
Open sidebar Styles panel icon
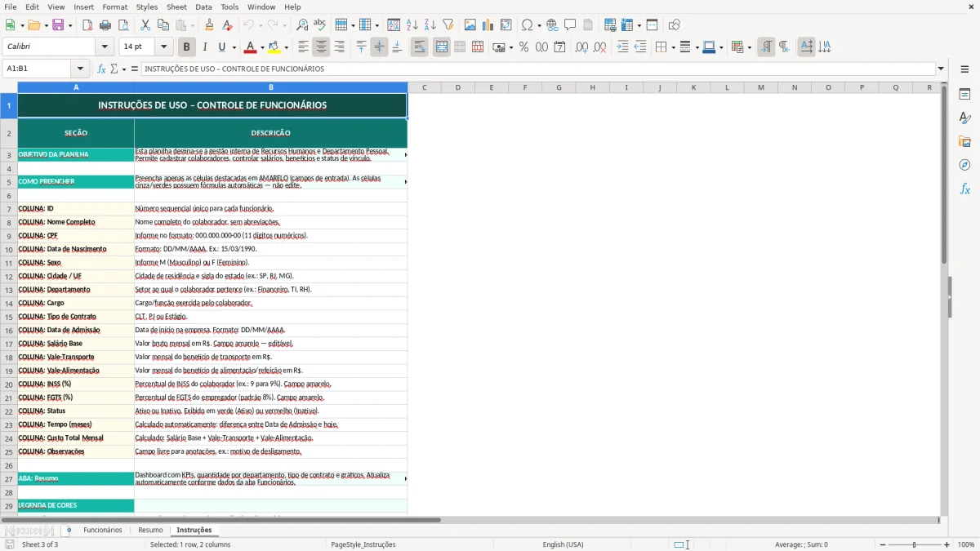tap(964, 118)
